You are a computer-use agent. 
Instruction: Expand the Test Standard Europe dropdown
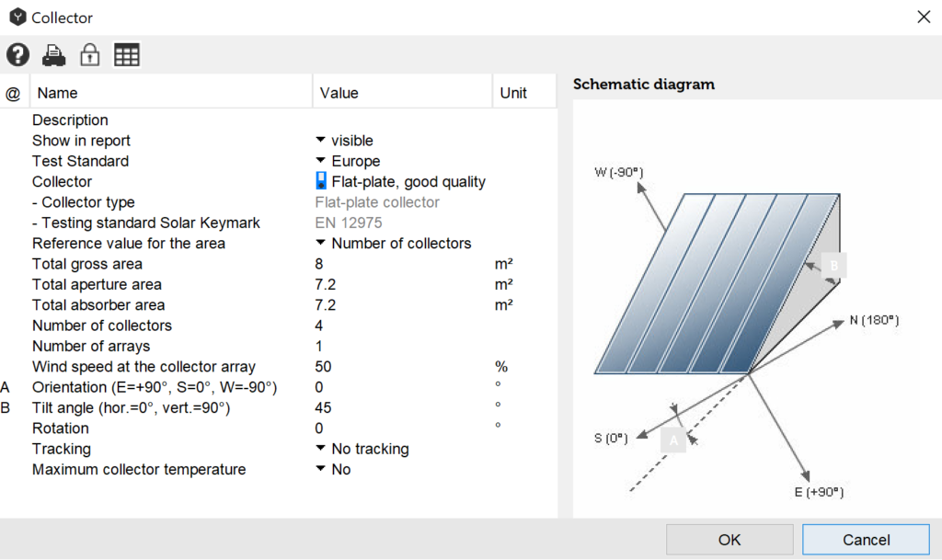(x=321, y=161)
